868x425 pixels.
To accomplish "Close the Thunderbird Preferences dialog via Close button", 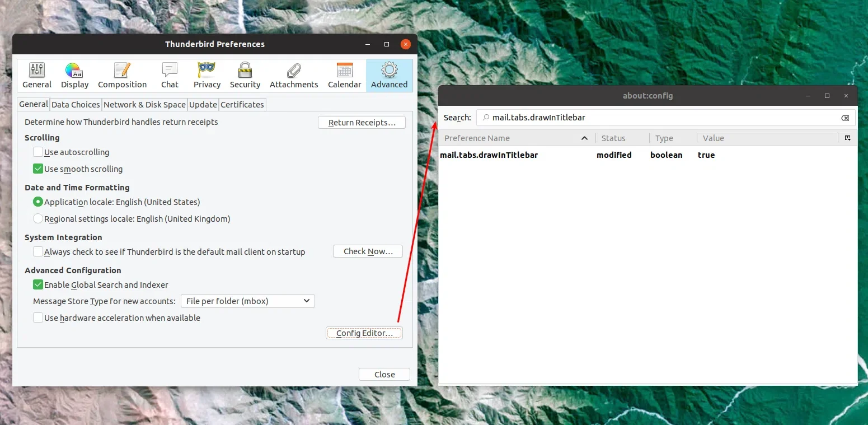I will tap(384, 375).
